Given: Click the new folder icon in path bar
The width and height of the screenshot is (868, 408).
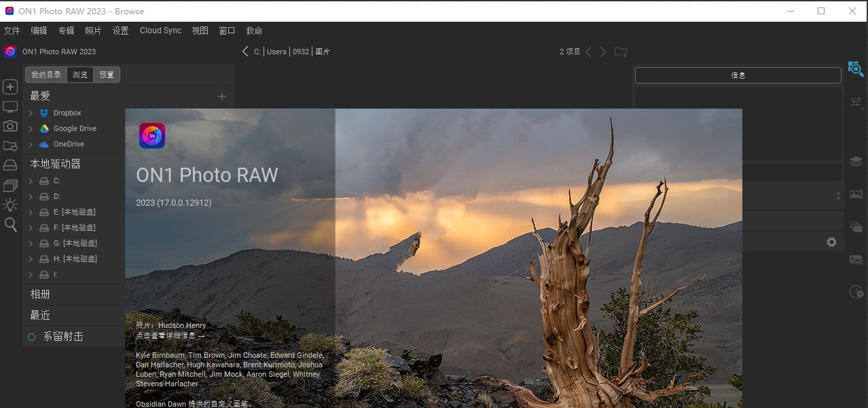Looking at the screenshot, I should tap(620, 52).
